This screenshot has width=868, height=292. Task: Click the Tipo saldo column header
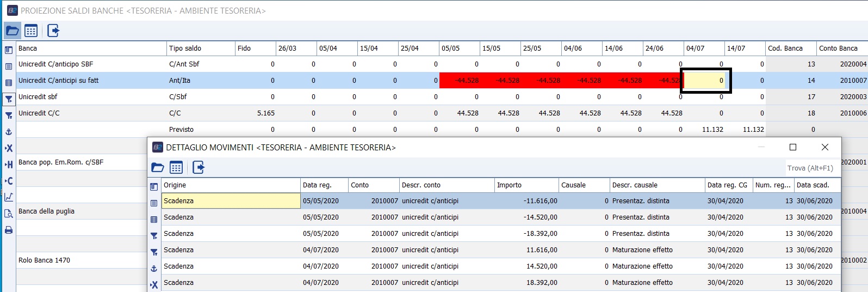[200, 48]
